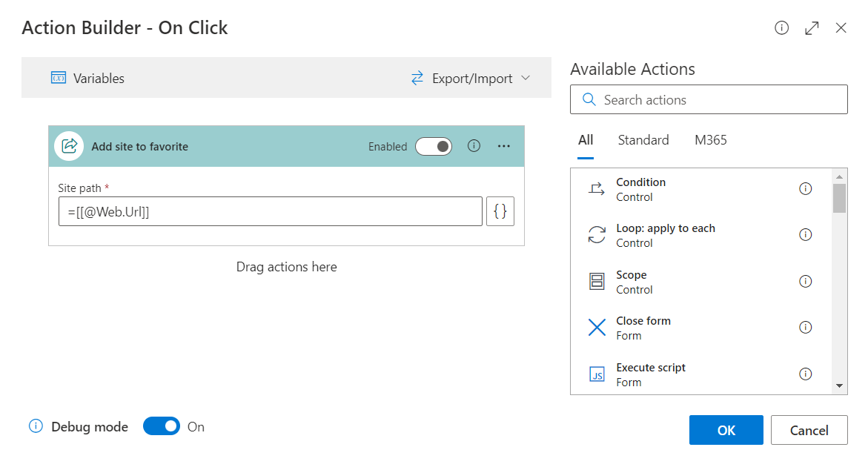Click the Loop: apply to each name

[x=666, y=228]
